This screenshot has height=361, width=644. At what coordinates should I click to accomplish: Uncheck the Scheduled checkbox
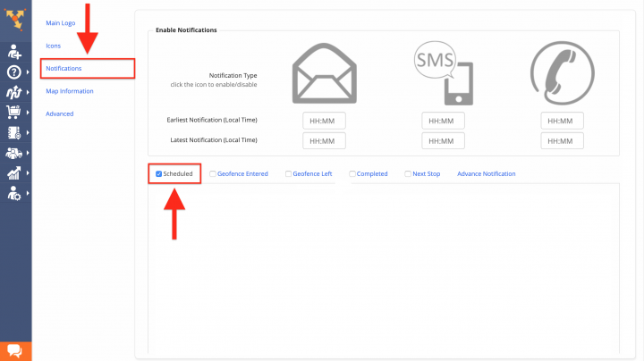click(x=158, y=174)
